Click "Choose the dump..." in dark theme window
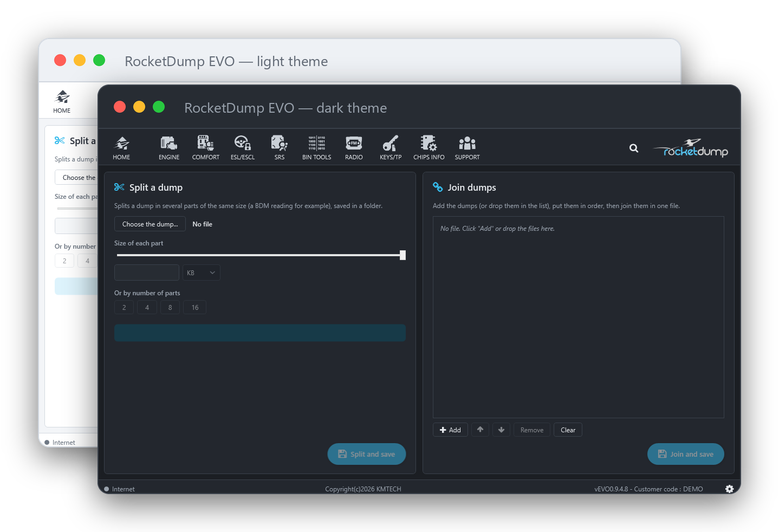The width and height of the screenshot is (779, 532). [150, 224]
